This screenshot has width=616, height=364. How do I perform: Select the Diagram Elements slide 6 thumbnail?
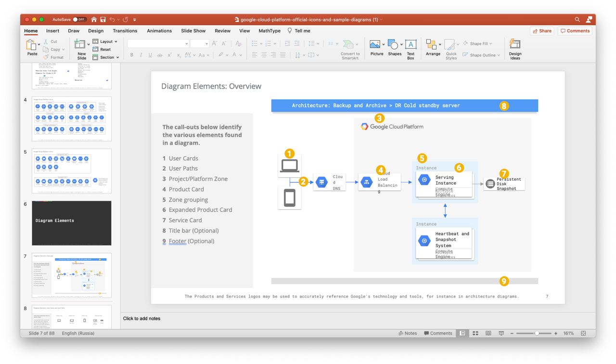(71, 223)
